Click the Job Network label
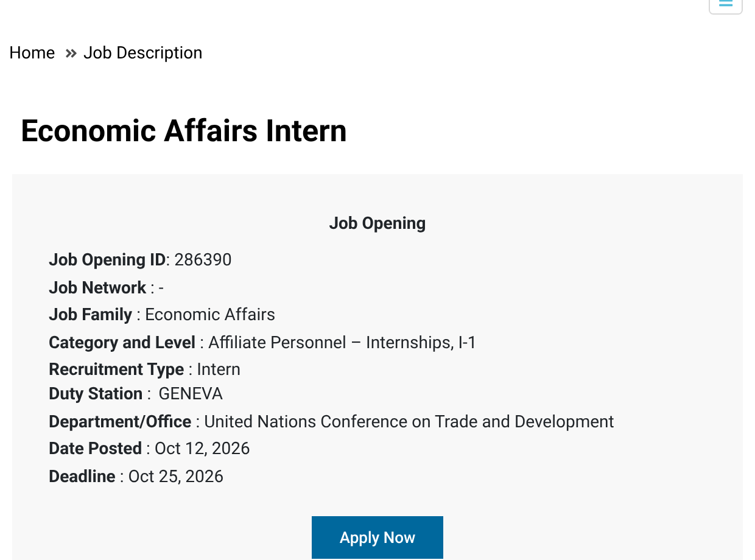This screenshot has width=755, height=560. tap(97, 287)
